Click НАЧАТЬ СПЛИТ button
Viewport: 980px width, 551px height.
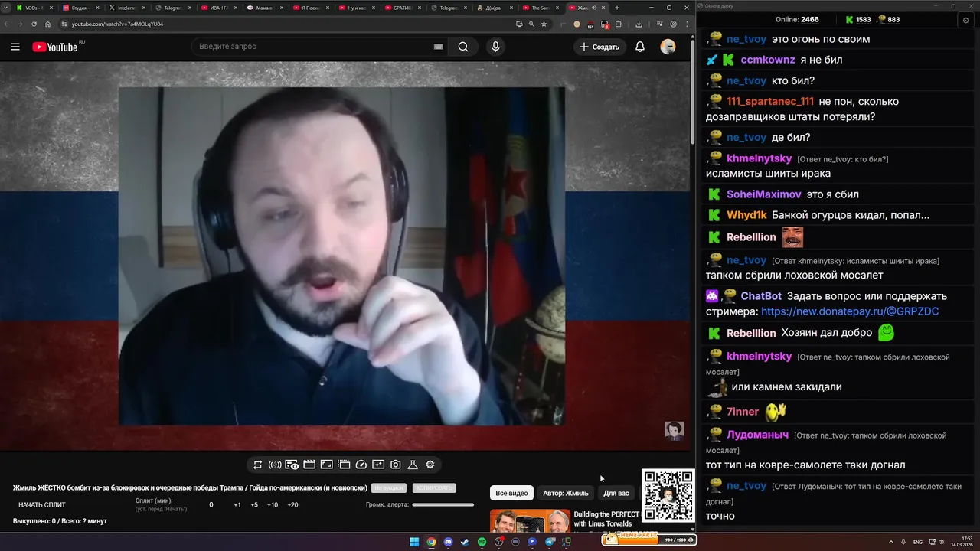coord(42,505)
